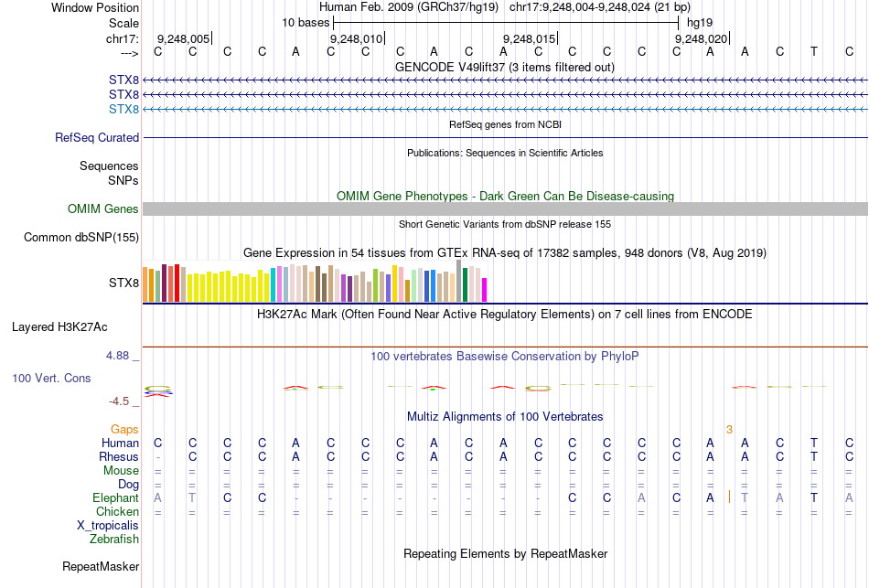Click the Rhesus species row label
Image resolution: width=869 pixels, height=588 pixels.
click(x=119, y=456)
